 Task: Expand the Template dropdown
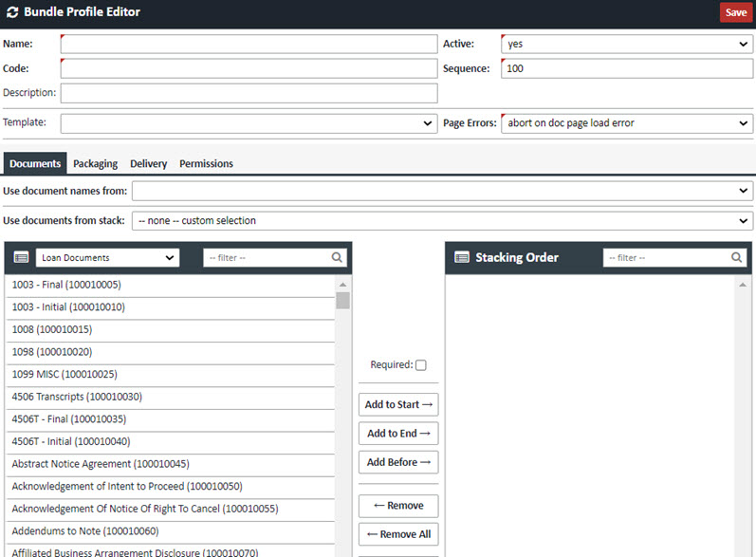[x=249, y=123]
